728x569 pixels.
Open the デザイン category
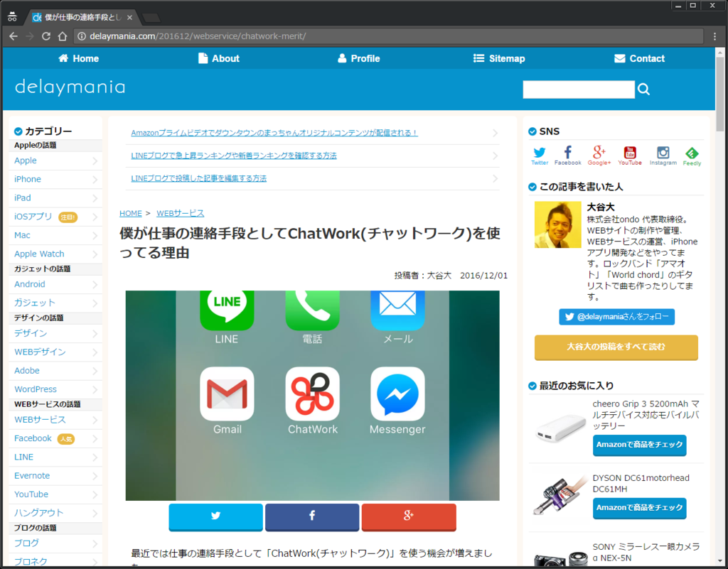click(x=55, y=333)
